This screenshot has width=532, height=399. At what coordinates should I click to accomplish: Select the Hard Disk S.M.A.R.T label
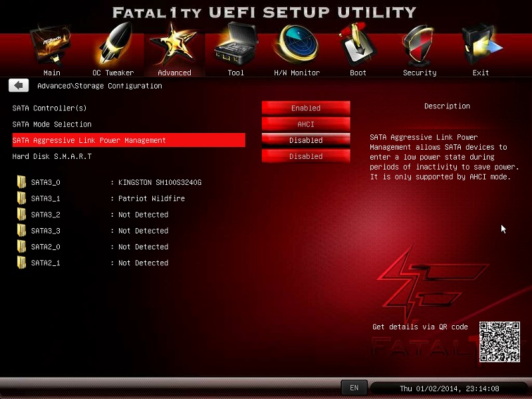click(52, 156)
